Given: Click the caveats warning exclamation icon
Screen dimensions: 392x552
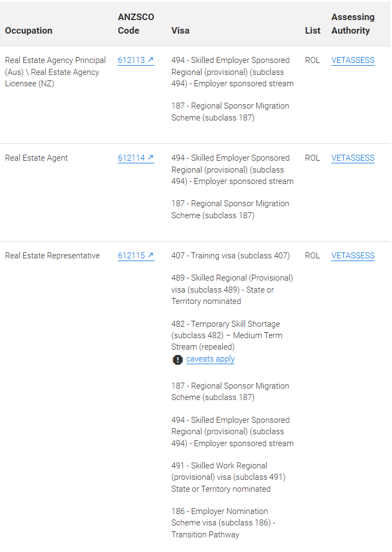Looking at the screenshot, I should [178, 359].
